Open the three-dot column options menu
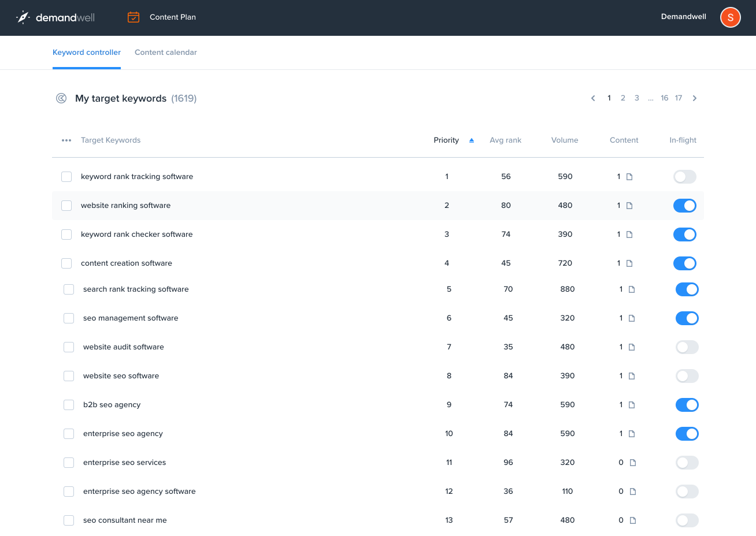Viewport: 756px width, 536px height. [x=66, y=140]
